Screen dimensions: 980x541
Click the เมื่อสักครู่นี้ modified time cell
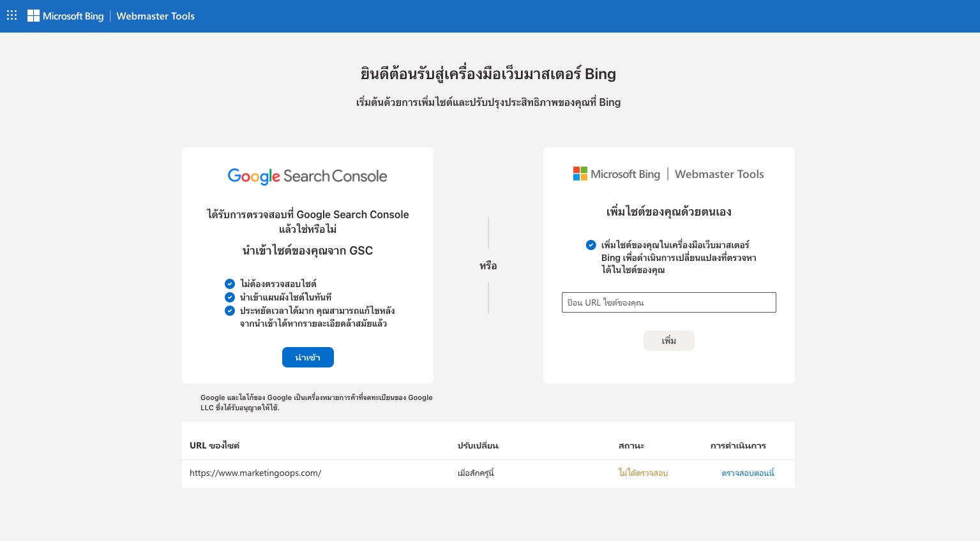(x=476, y=473)
